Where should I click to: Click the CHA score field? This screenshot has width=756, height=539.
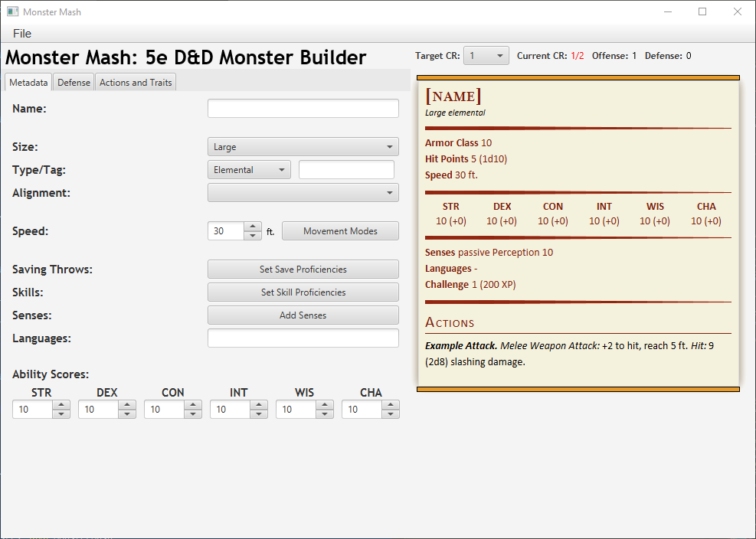[x=362, y=410]
